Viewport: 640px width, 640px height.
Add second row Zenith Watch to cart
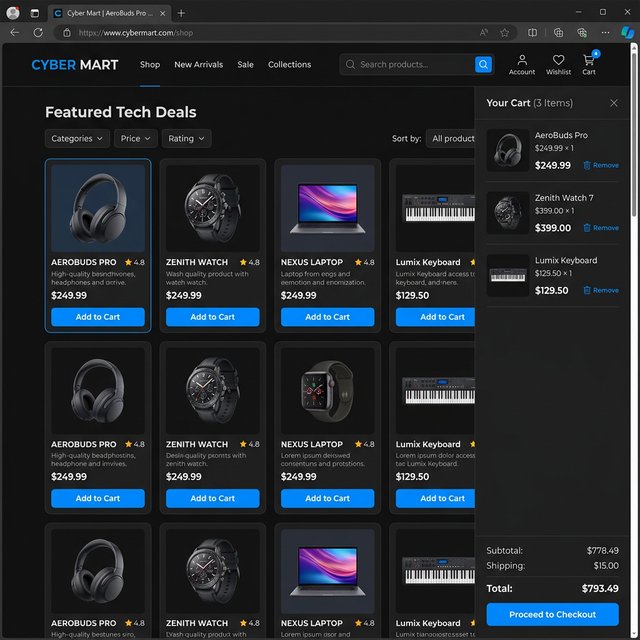(213, 498)
